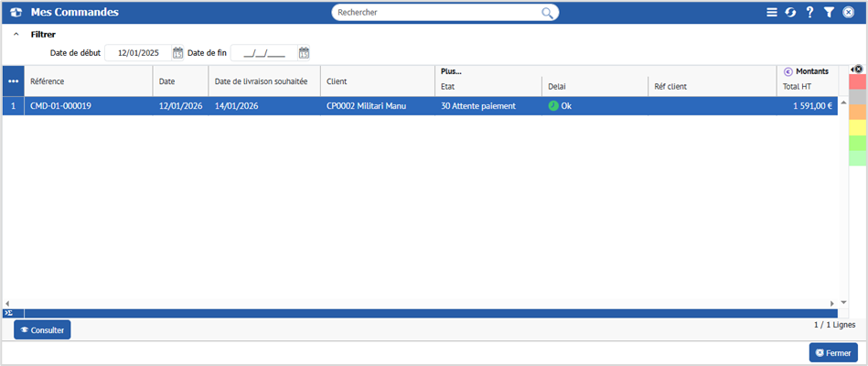The height and width of the screenshot is (366, 868).
Task: Collapse the Filtrer section
Action: 16,35
